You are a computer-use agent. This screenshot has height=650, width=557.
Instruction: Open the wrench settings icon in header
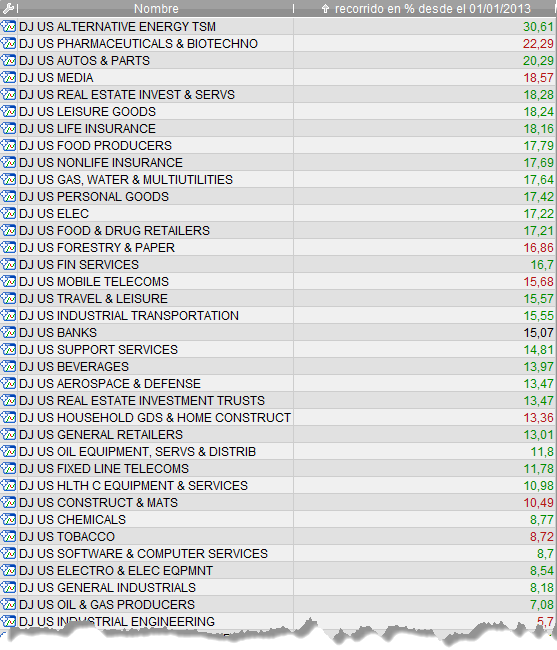tap(8, 8)
